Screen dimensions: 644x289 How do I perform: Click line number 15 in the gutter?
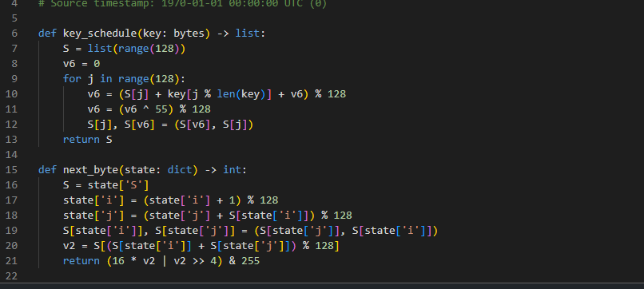click(x=12, y=170)
